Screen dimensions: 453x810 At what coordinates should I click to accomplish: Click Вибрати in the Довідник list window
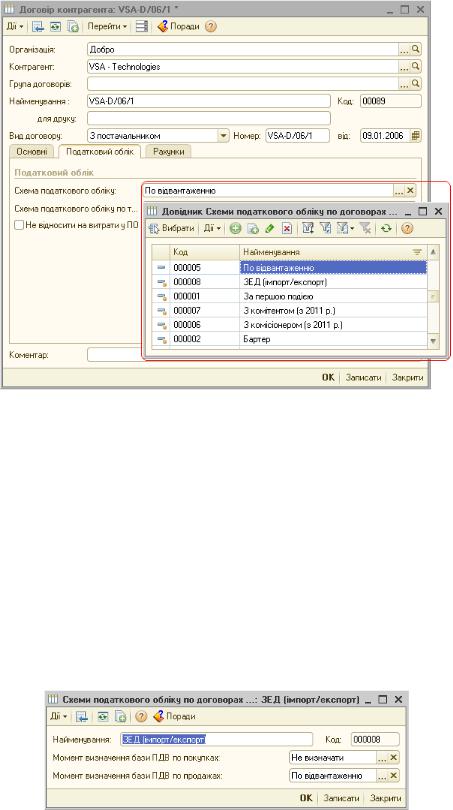(x=173, y=228)
